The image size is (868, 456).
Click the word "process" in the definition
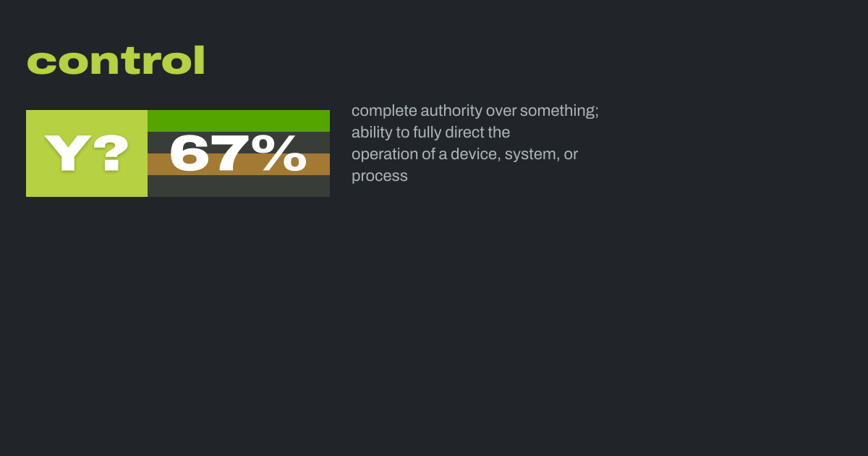(x=380, y=176)
